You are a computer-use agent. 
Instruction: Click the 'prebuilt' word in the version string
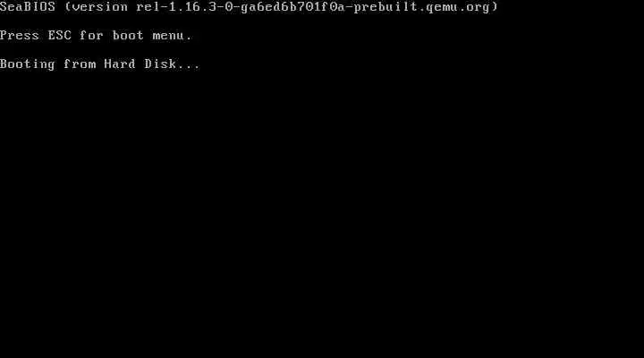click(x=386, y=8)
